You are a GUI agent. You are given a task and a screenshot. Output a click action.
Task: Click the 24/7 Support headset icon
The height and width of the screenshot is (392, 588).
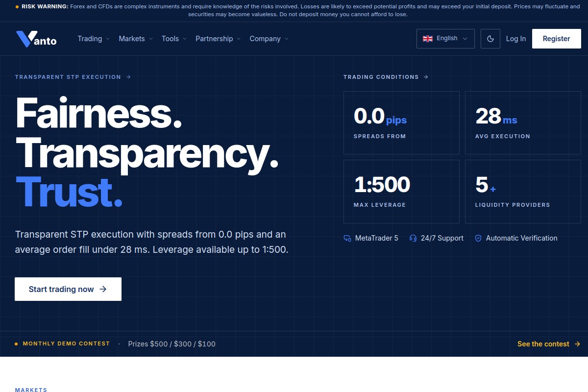coord(413,238)
